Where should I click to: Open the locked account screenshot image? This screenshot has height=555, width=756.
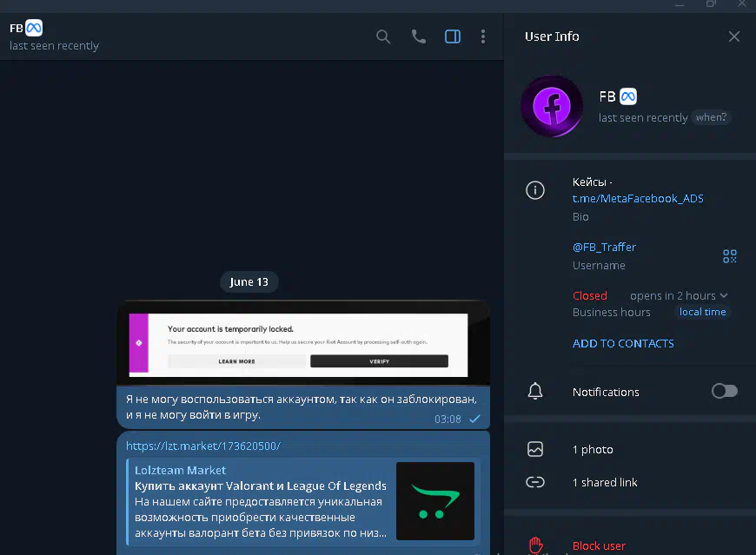coord(303,343)
